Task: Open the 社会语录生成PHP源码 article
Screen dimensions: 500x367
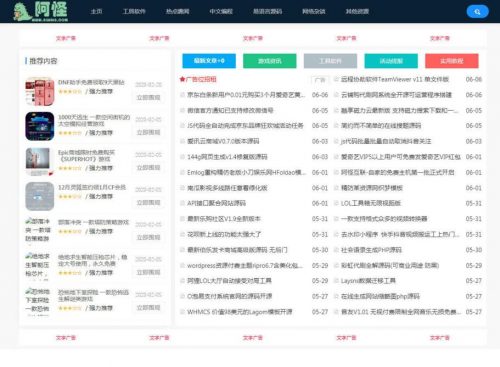Action: [x=371, y=250]
